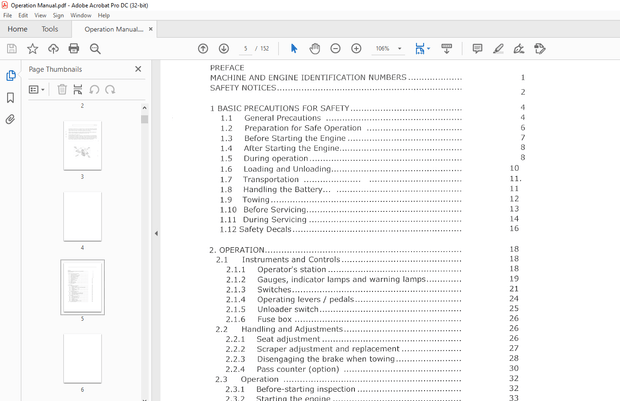Collapse the navigation pane arrow
The image size is (620, 401).
[x=156, y=233]
